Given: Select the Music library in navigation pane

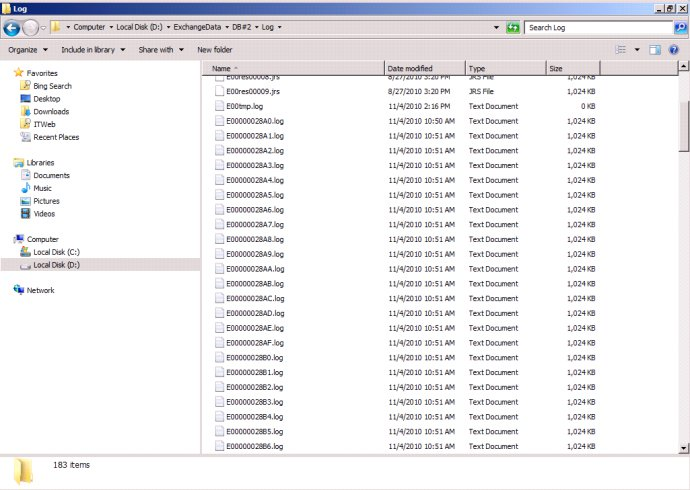Looking at the screenshot, I should pyautogui.click(x=42, y=188).
